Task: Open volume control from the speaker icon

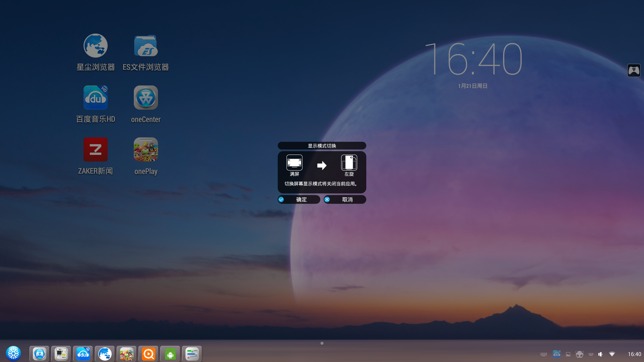Action: [600, 354]
